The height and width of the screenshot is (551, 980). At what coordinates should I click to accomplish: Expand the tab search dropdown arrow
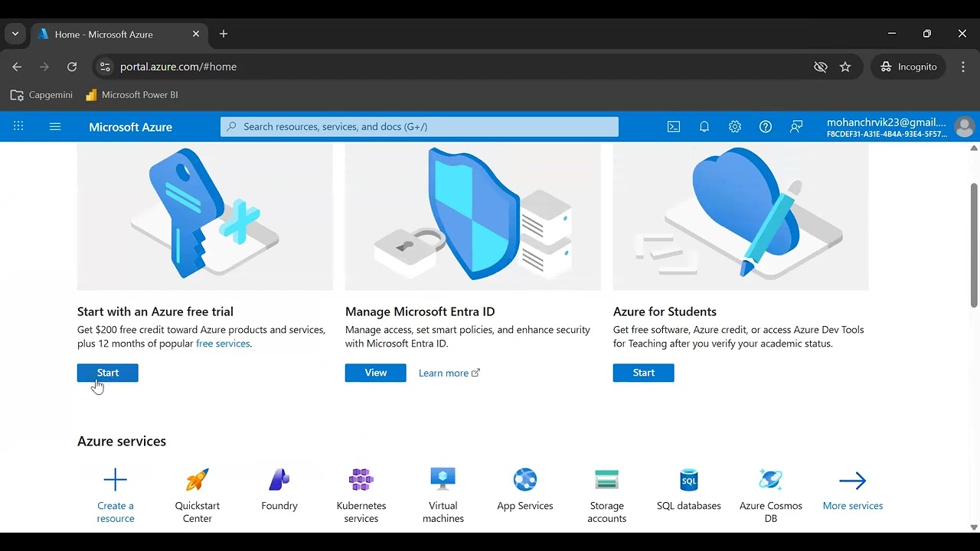coord(15,34)
